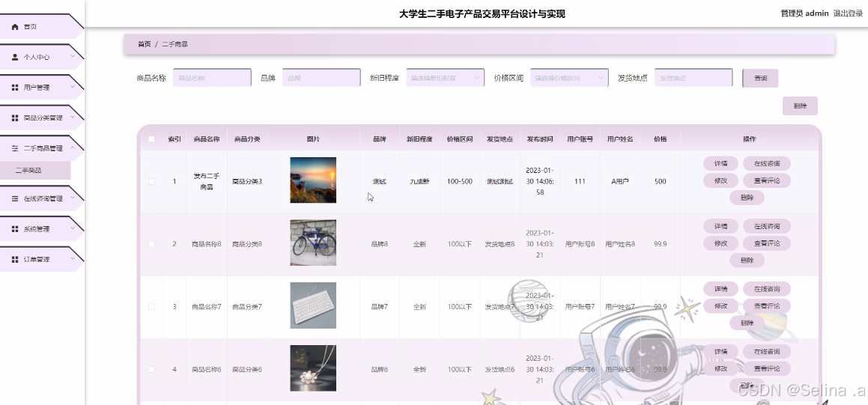Viewport: 868px width, 405px height.
Task: Click 删除 in the 发布二手商品 row
Action: pyautogui.click(x=747, y=198)
